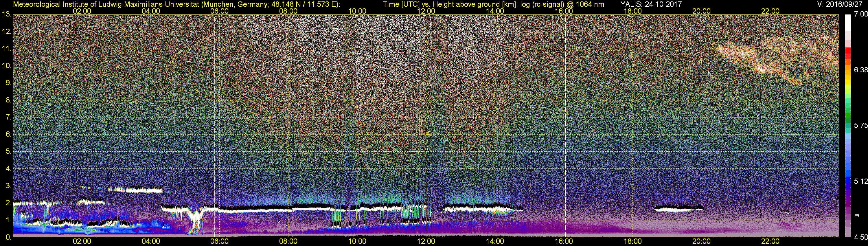Click the white cloud layer near 19:00
This screenshot has width=868, height=246.
[678, 209]
